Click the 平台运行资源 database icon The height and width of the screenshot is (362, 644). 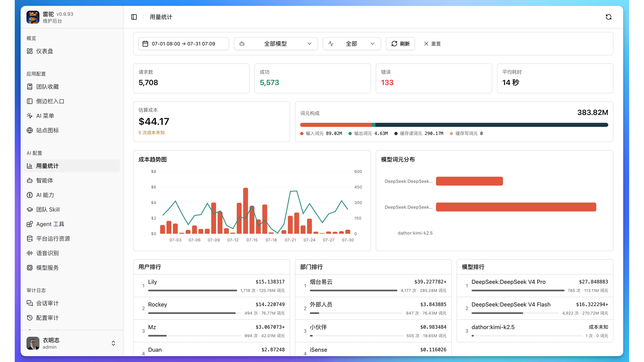(x=30, y=239)
